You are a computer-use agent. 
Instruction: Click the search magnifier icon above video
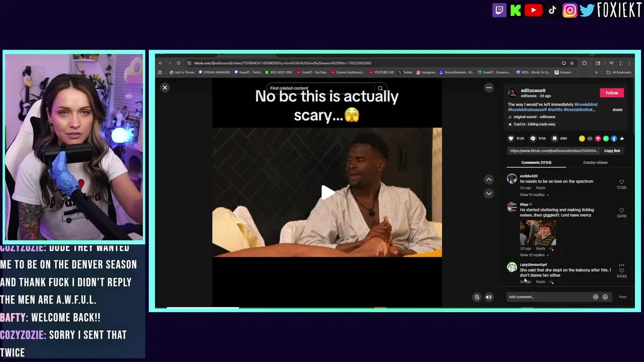(x=380, y=88)
